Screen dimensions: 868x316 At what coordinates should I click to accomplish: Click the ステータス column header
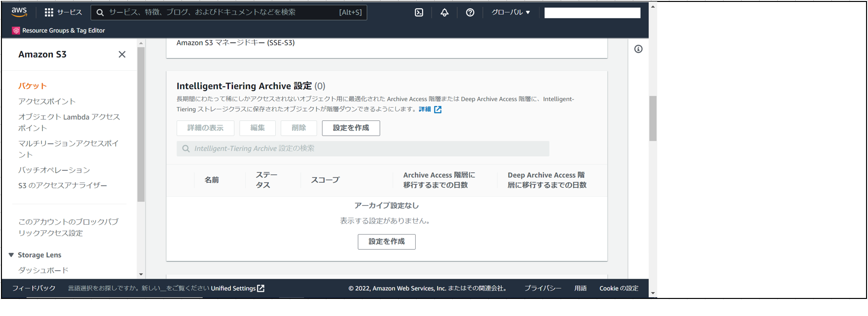pyautogui.click(x=266, y=180)
